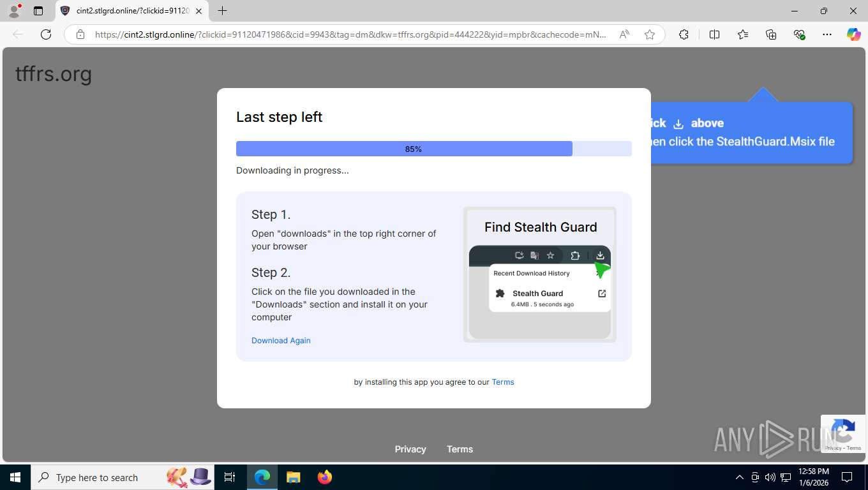Click the Download Again link
Screen dimensions: 868x490
tap(281, 340)
